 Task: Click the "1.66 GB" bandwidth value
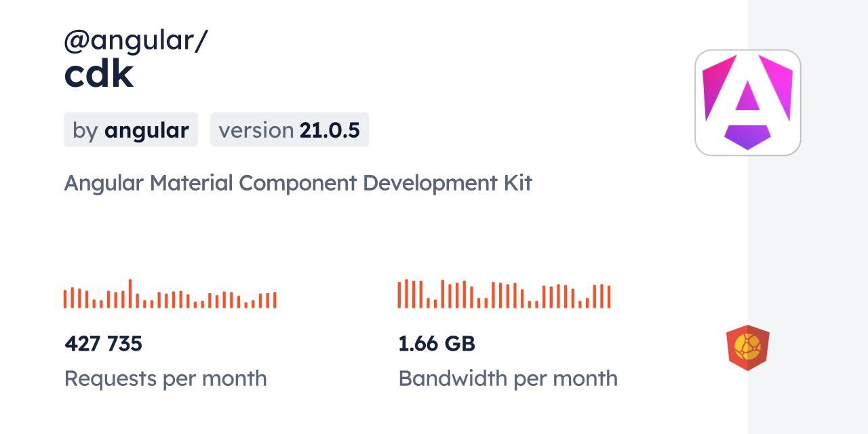pyautogui.click(x=437, y=344)
